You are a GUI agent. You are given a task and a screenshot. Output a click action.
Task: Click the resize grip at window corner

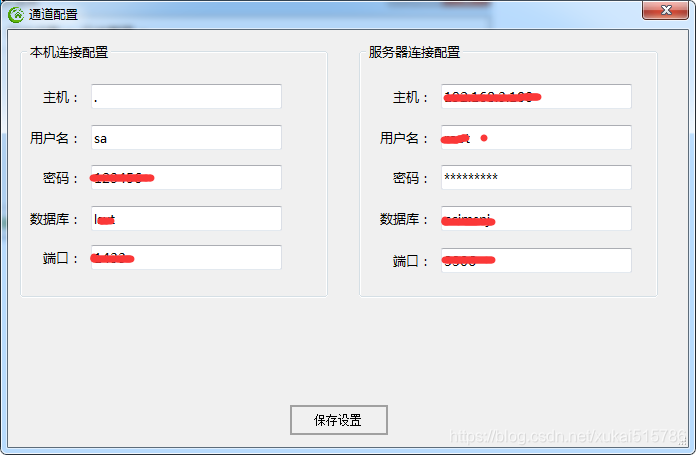click(684, 441)
